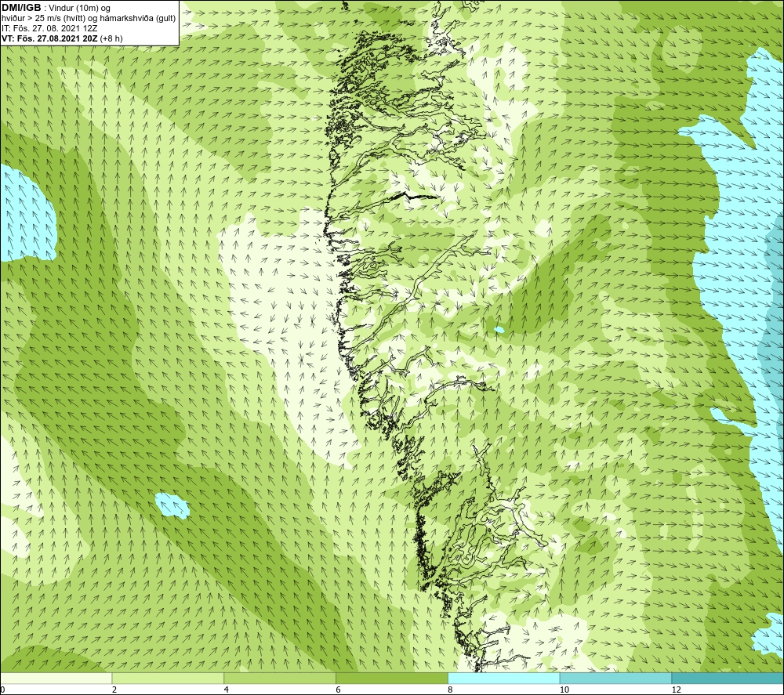The width and height of the screenshot is (784, 695).
Task: Select the palest 0–2 m/s color band
Action: (x=56, y=678)
